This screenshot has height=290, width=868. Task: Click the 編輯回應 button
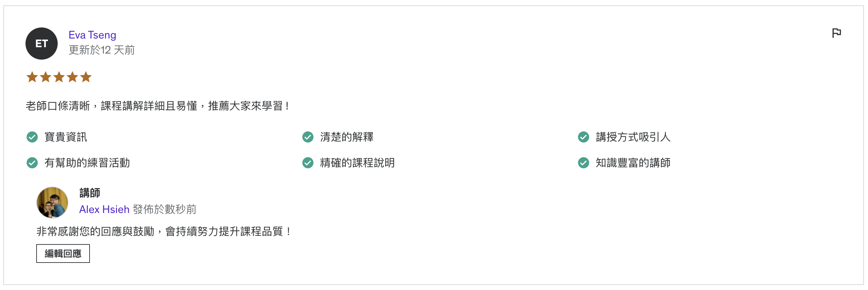click(x=63, y=253)
